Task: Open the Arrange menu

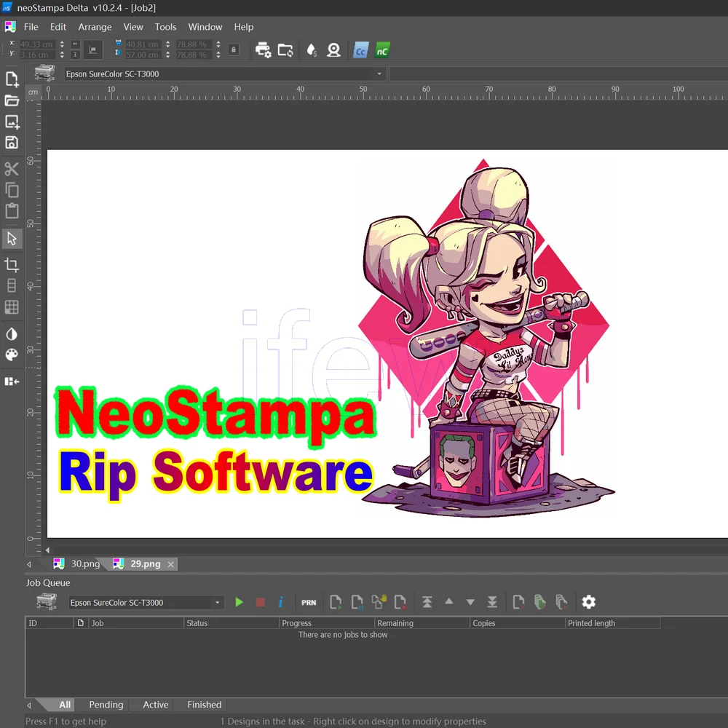Action: point(95,27)
